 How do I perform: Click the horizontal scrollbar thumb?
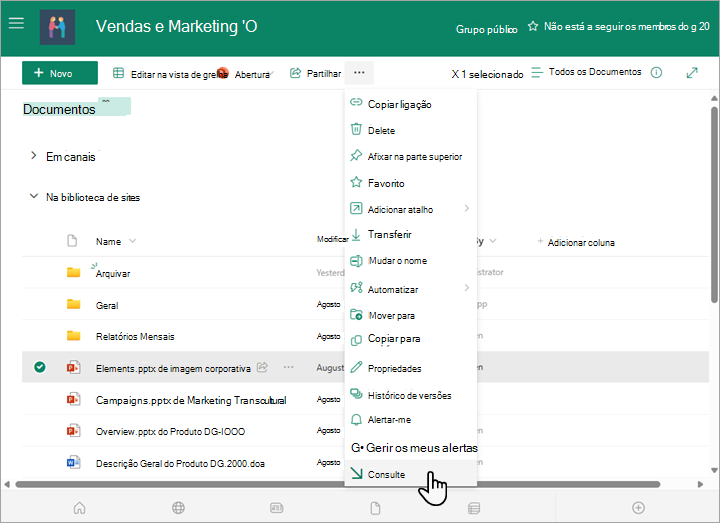pos(338,484)
